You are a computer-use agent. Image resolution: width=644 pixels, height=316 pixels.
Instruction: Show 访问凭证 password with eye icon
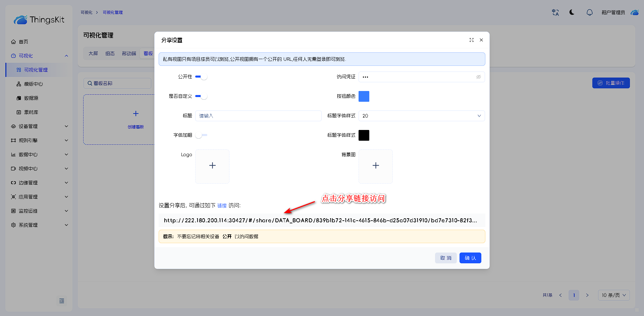coord(478,77)
